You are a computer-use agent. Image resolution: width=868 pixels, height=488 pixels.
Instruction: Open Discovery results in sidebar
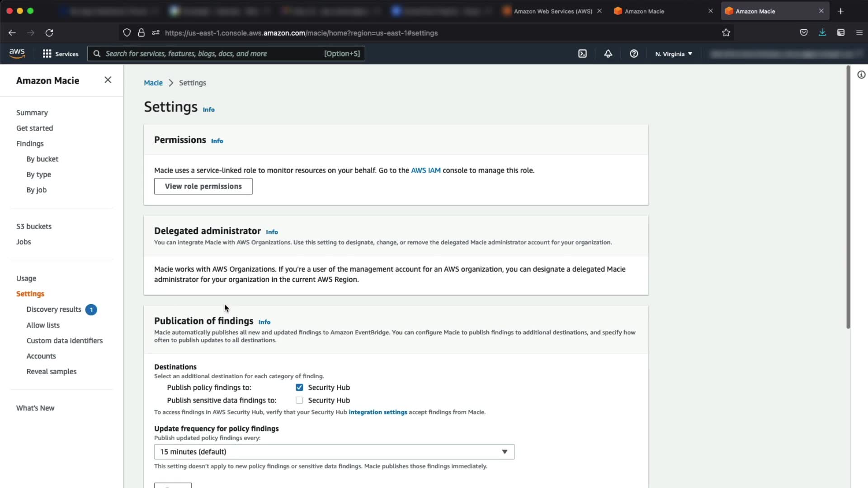[54, 310]
